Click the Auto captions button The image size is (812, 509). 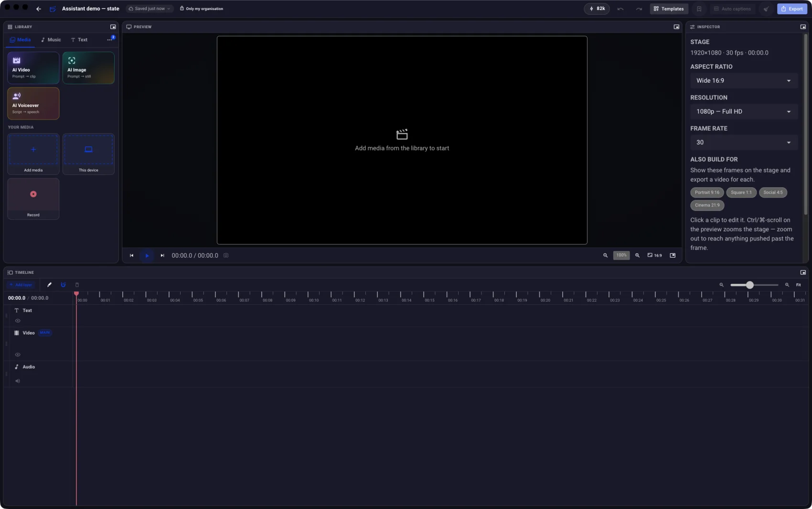[732, 9]
